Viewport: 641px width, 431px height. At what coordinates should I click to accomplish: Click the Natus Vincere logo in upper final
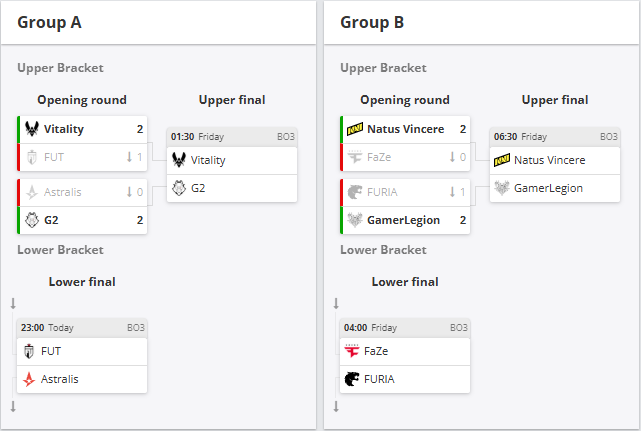(502, 160)
